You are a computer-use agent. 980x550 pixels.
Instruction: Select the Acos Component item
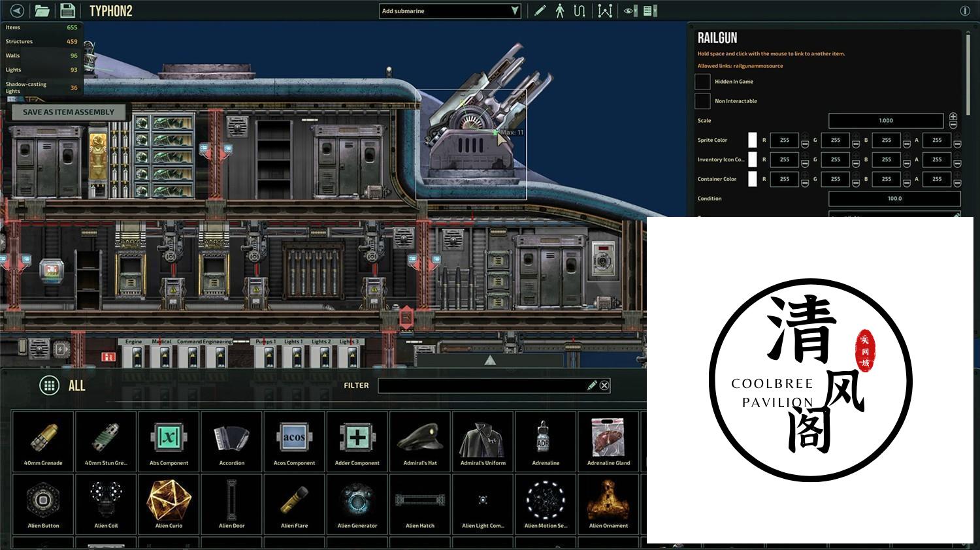coord(295,441)
